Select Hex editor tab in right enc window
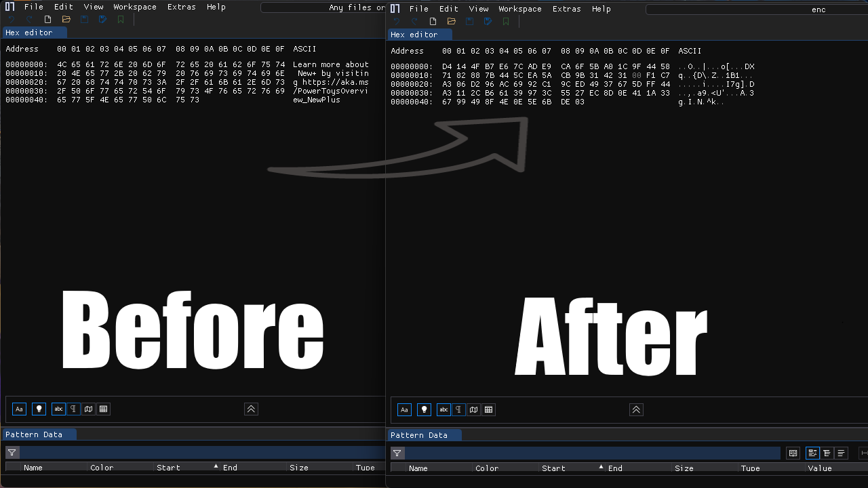The height and width of the screenshot is (488, 868). [x=419, y=35]
